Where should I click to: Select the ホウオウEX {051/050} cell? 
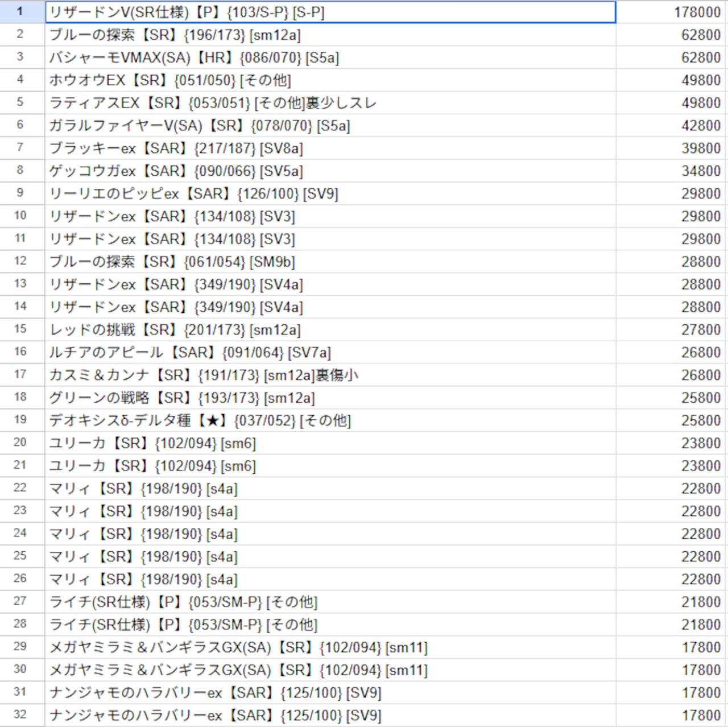tap(330, 80)
